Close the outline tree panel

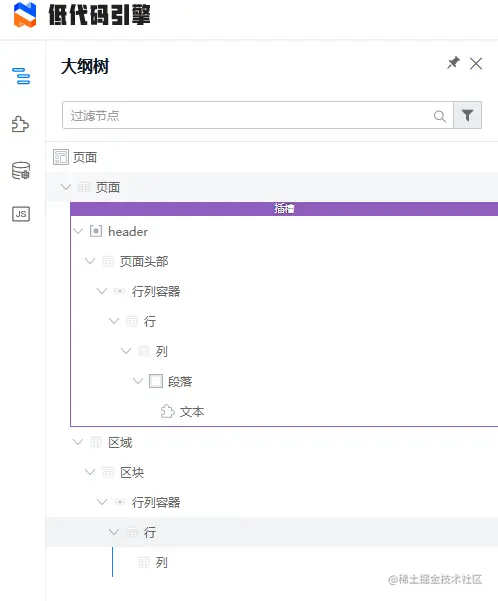(476, 63)
